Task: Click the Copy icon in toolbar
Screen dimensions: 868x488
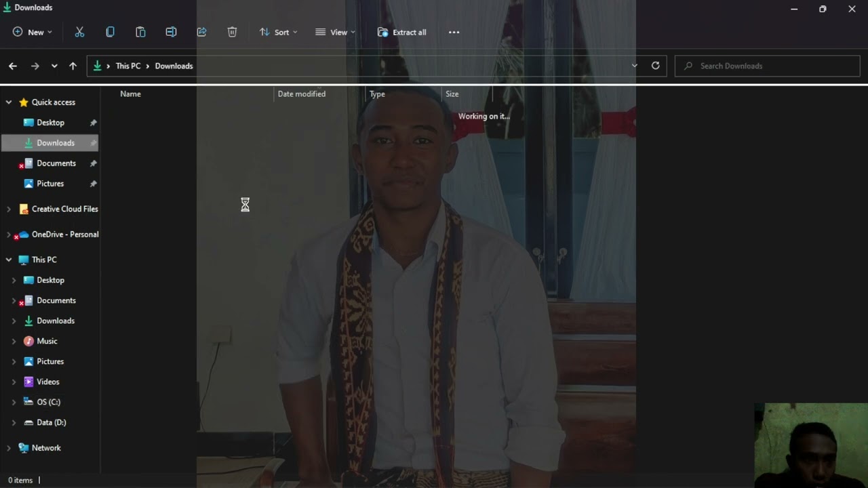Action: pos(110,32)
